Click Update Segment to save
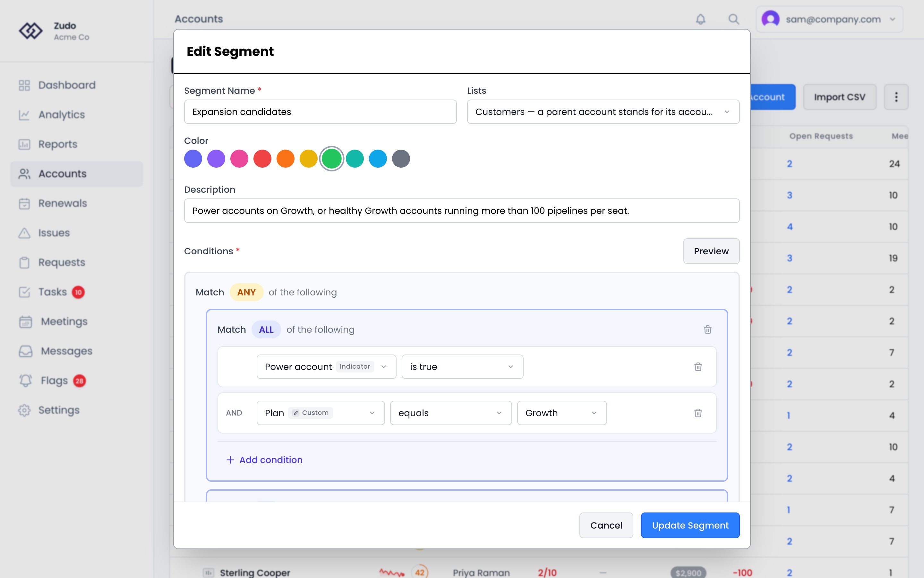Screen dimensions: 924x578 click(x=690, y=525)
